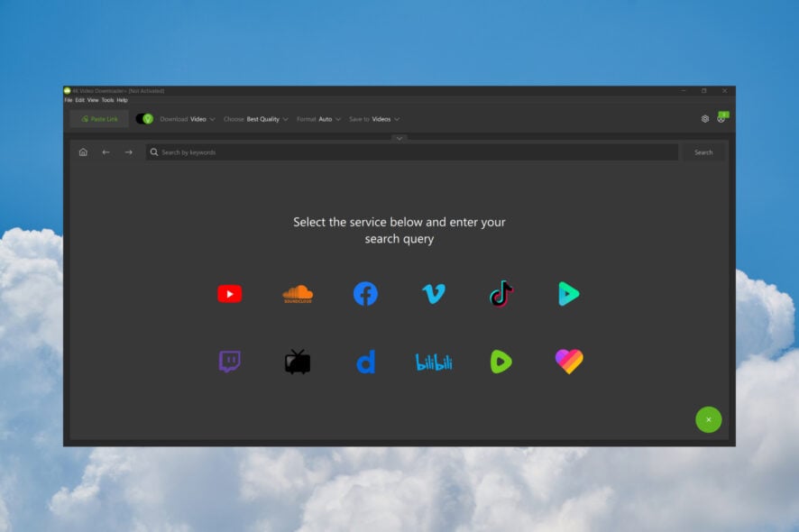The height and width of the screenshot is (532, 799).
Task: Collapse the toolbar using the chevron below it
Action: [x=399, y=138]
